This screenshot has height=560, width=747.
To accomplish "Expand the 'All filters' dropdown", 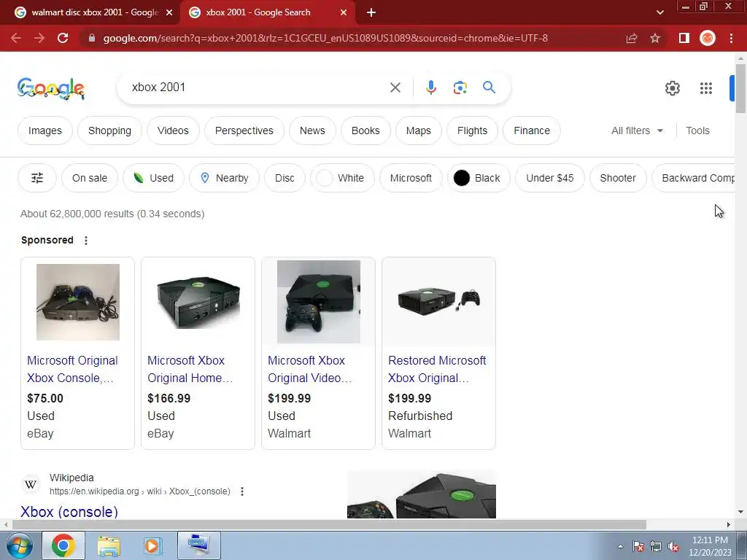I will point(637,131).
